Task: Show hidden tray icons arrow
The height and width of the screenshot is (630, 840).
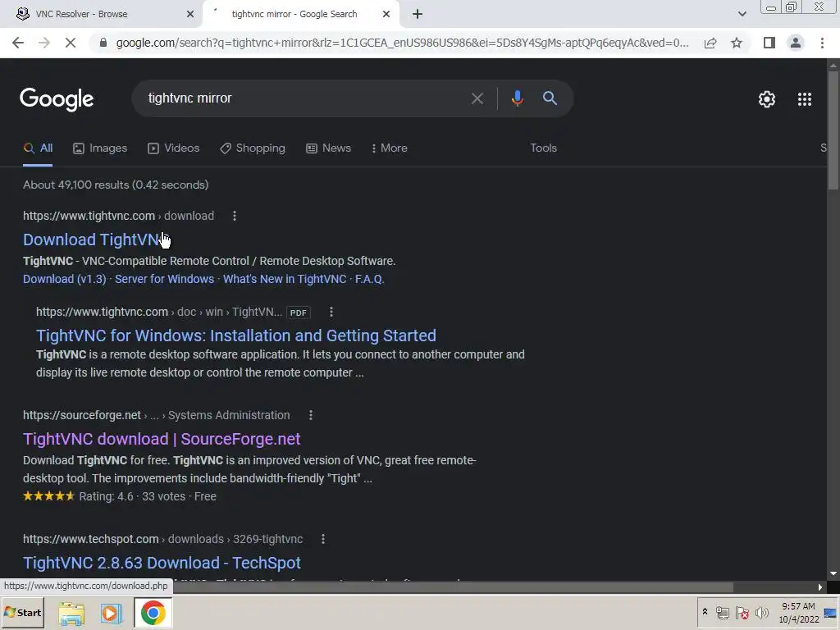Action: click(x=705, y=612)
